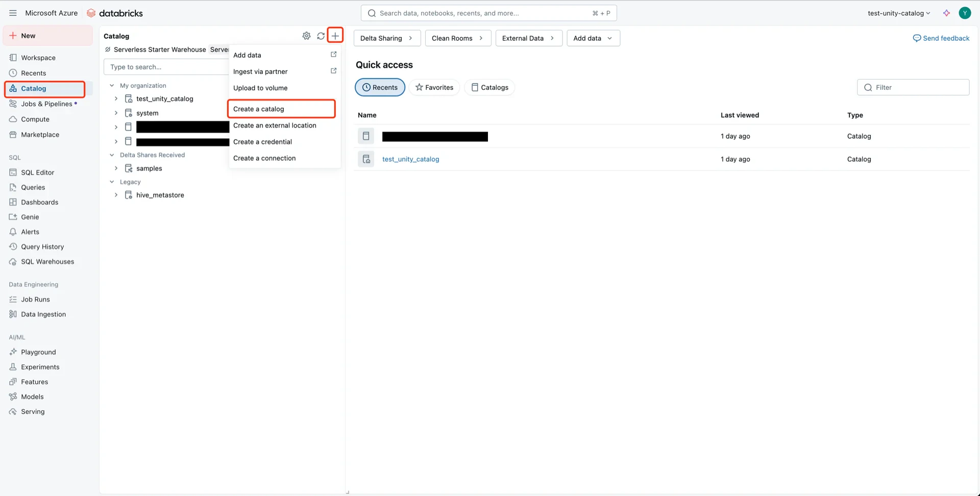Image resolution: width=980 pixels, height=496 pixels.
Task: Open the hamburger navigation menu
Action: click(x=13, y=13)
